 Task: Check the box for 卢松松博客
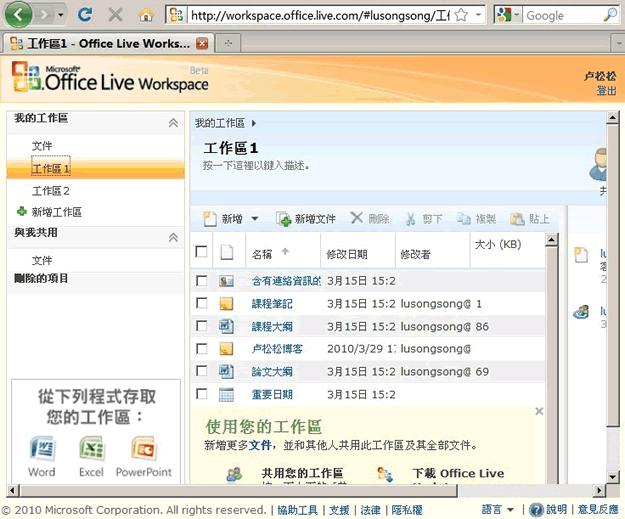tap(202, 349)
